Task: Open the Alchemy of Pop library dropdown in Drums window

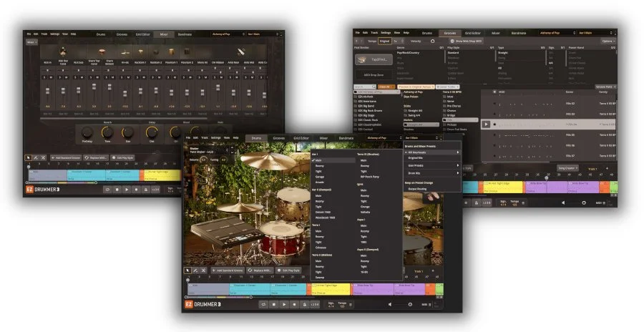Action: click(384, 138)
